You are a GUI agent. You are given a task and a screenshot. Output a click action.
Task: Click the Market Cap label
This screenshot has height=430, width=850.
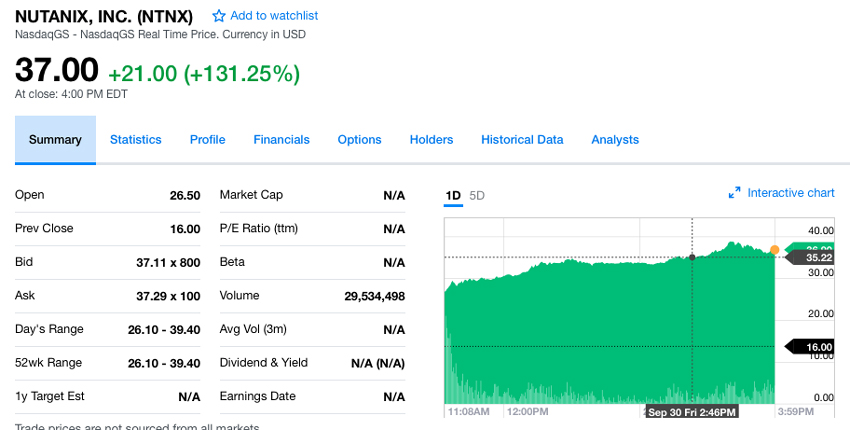(x=251, y=195)
